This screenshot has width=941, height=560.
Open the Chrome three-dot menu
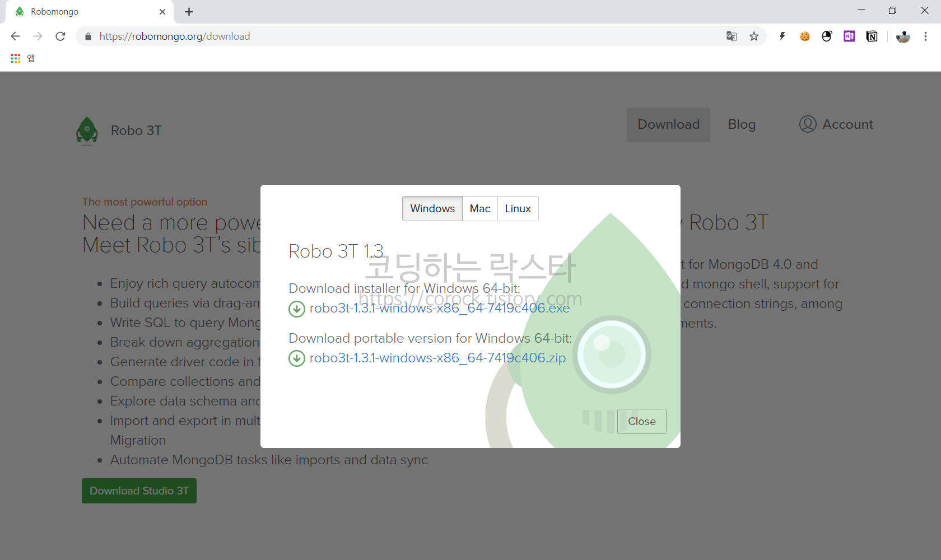click(925, 36)
